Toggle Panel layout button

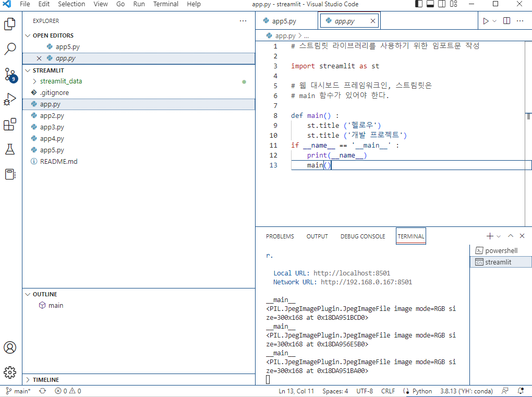(x=430, y=4)
